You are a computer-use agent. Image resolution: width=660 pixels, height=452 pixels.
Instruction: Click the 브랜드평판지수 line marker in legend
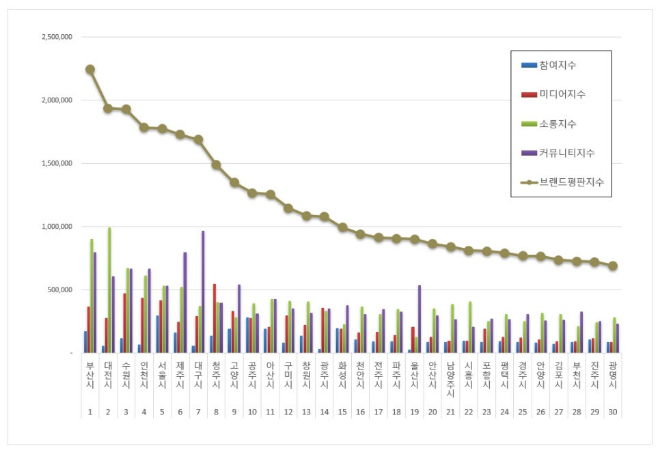pyautogui.click(x=529, y=182)
